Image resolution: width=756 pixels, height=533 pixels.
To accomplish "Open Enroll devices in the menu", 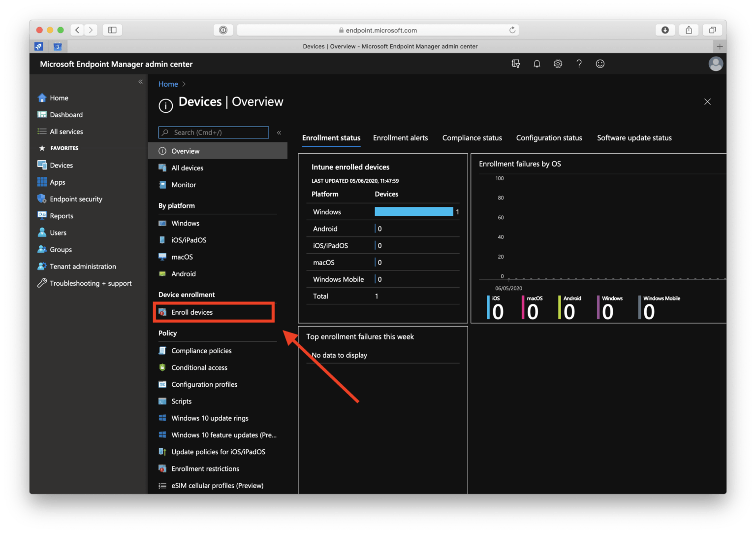I will (x=192, y=312).
